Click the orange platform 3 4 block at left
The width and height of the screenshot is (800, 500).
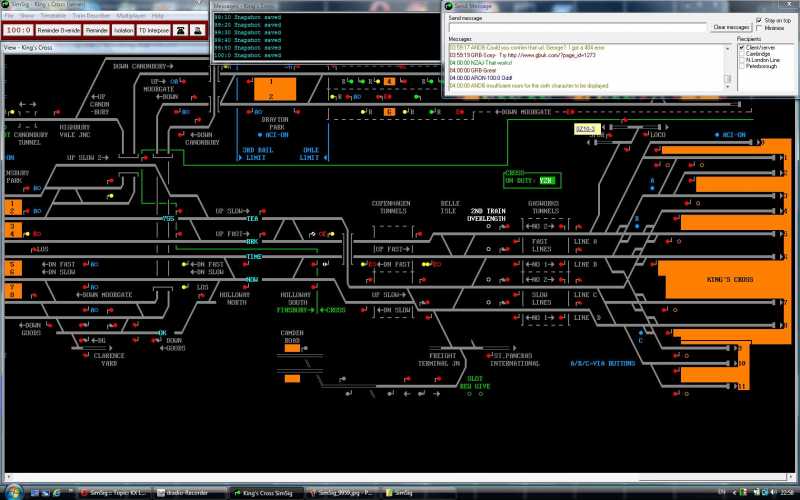(x=13, y=230)
